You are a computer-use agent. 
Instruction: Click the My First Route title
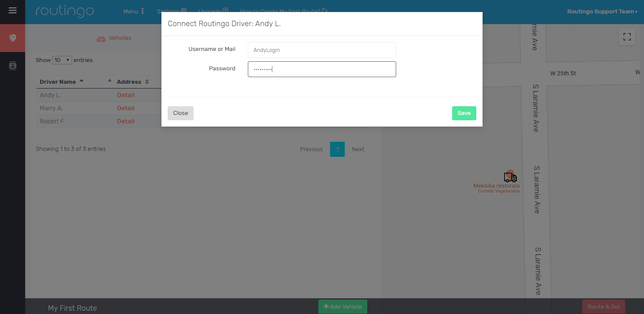coord(72,308)
